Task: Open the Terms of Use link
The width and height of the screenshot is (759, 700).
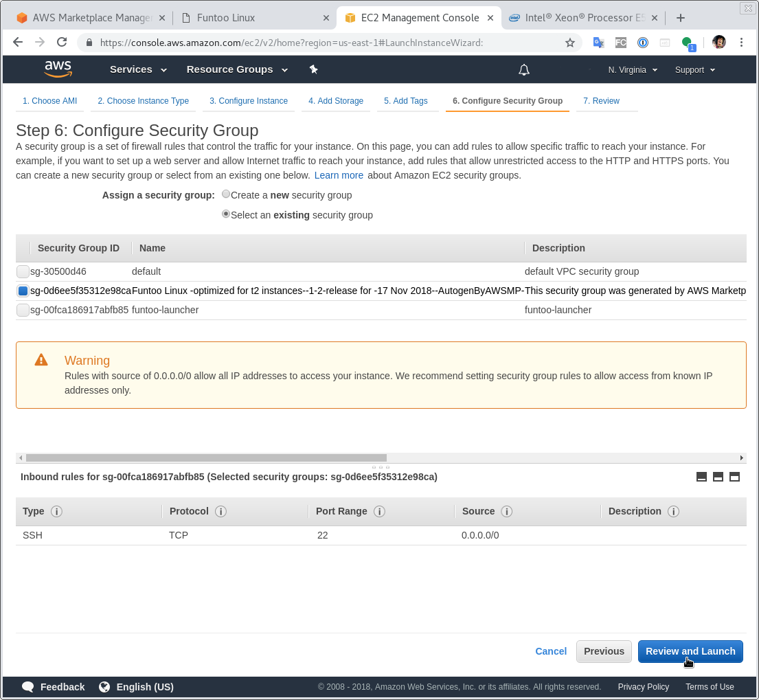Action: 710,687
